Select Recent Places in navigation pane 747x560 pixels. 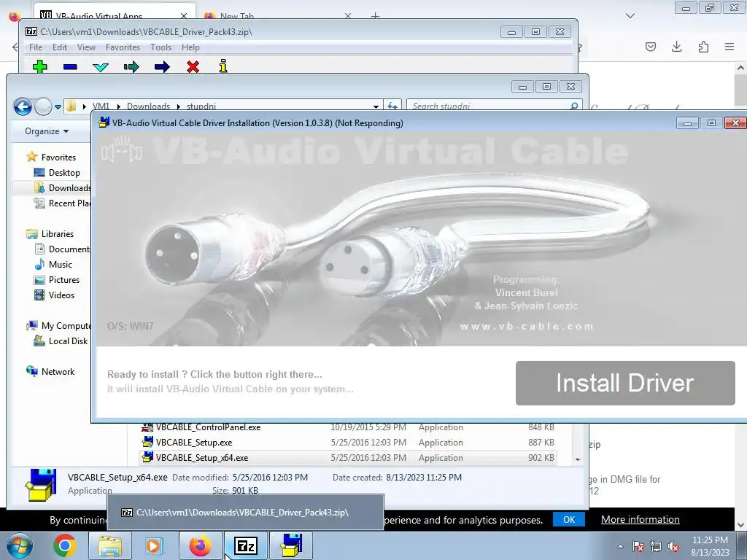pos(62,203)
